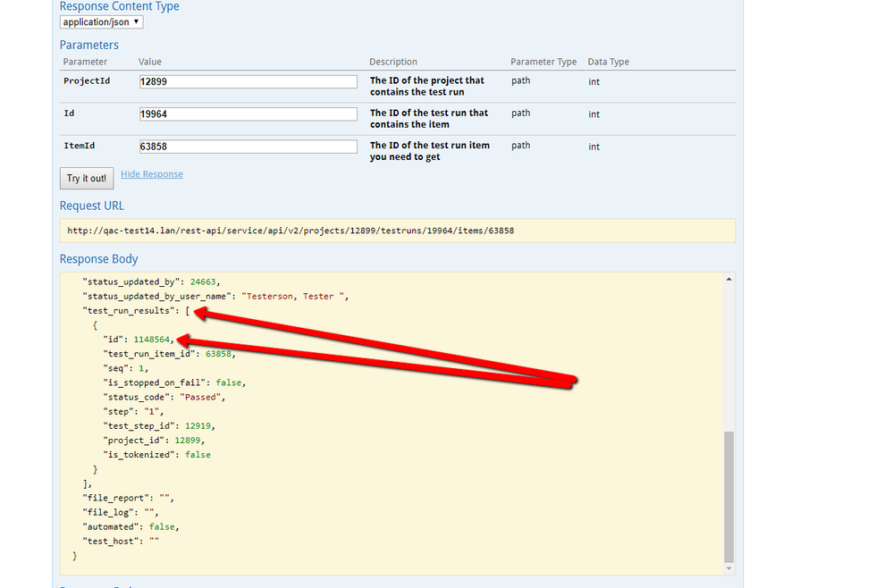Click the "Passed" status_code value

(x=202, y=397)
